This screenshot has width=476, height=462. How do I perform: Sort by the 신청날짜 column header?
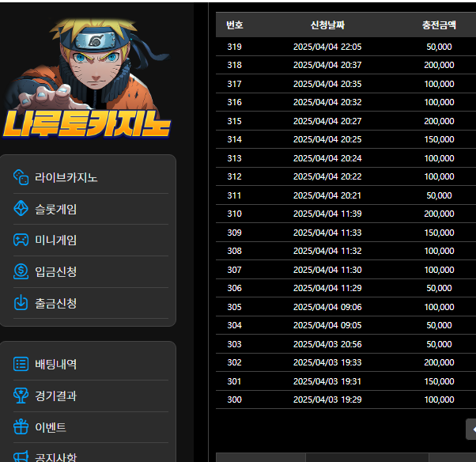327,25
